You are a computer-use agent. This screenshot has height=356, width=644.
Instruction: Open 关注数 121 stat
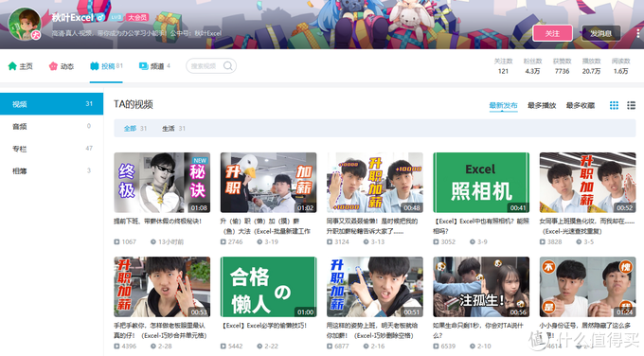coord(503,66)
